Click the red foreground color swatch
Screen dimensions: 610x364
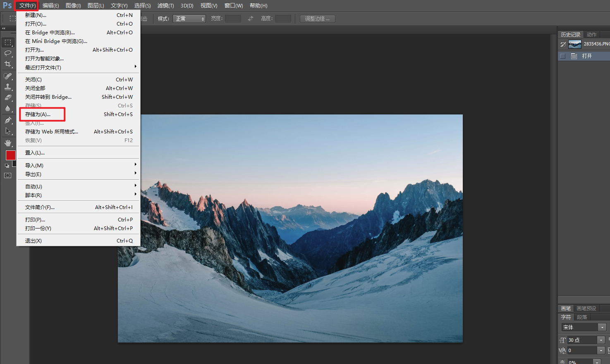(10, 155)
